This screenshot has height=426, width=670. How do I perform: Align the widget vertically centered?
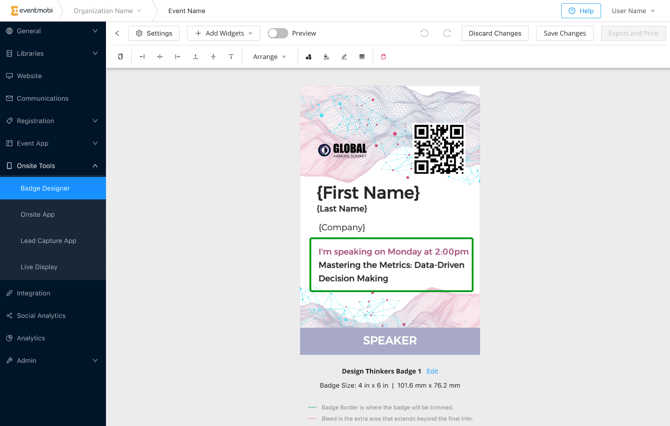(213, 57)
